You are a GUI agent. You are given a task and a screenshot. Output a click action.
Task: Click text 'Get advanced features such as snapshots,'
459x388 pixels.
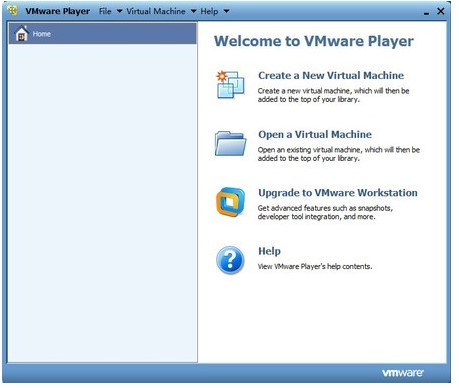tap(325, 208)
